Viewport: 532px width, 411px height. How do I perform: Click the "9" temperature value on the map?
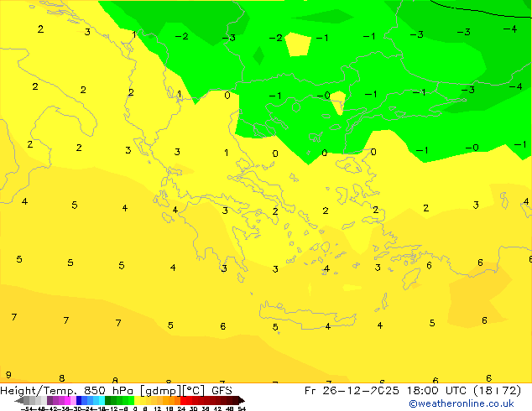8,375
